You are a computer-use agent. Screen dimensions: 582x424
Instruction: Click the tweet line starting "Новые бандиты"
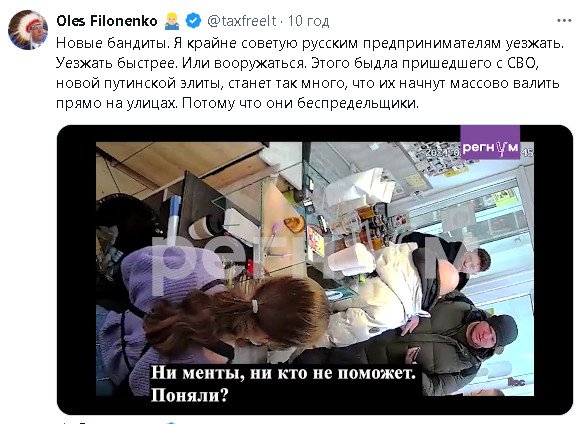[x=310, y=43]
